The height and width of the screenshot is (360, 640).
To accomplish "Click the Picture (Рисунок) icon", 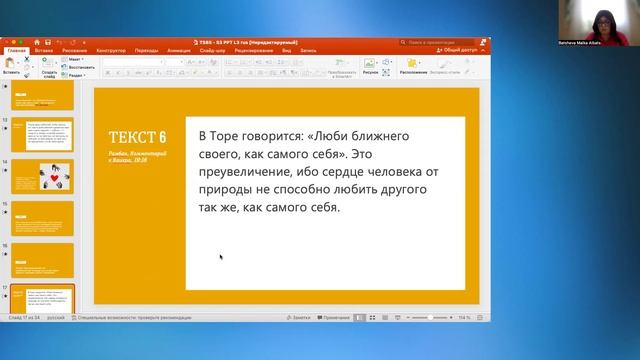I will 369,63.
